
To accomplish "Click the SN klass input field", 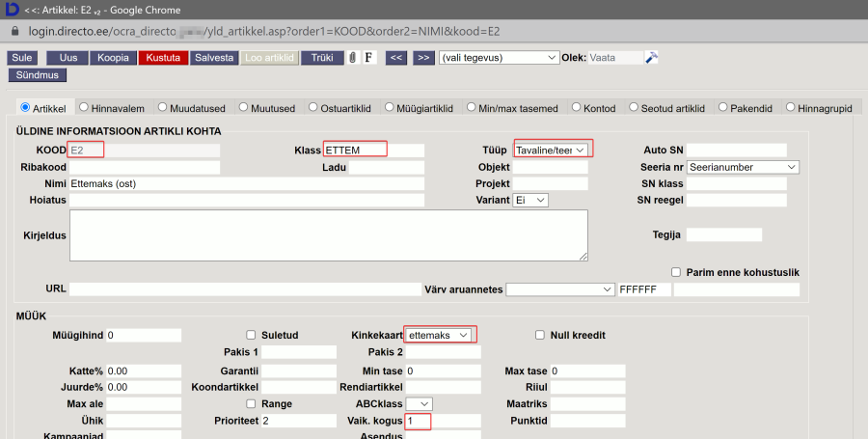I will pyautogui.click(x=737, y=183).
